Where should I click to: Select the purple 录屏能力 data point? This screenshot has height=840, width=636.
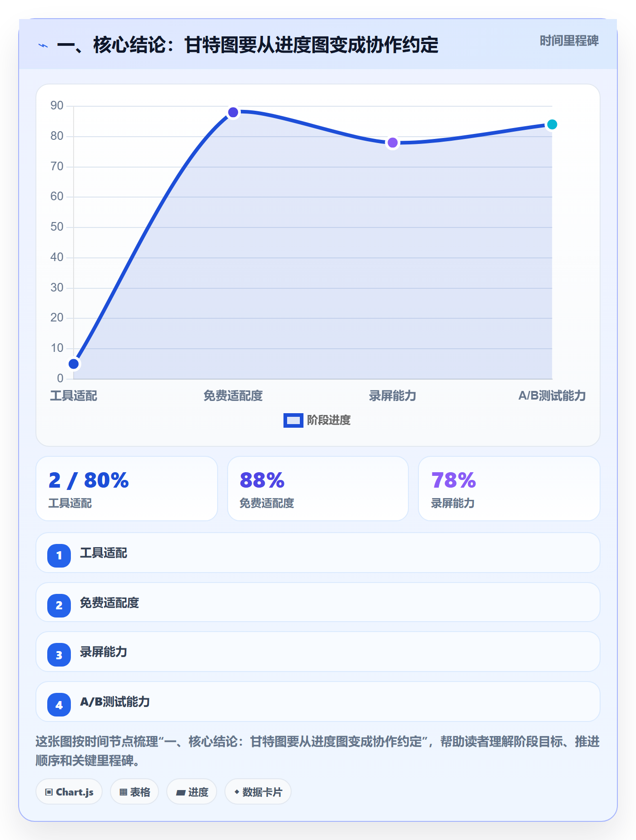[x=393, y=143]
